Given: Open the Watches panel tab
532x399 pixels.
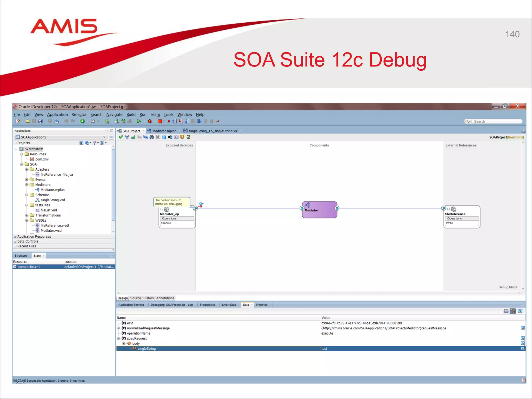Looking at the screenshot, I should [262, 305].
